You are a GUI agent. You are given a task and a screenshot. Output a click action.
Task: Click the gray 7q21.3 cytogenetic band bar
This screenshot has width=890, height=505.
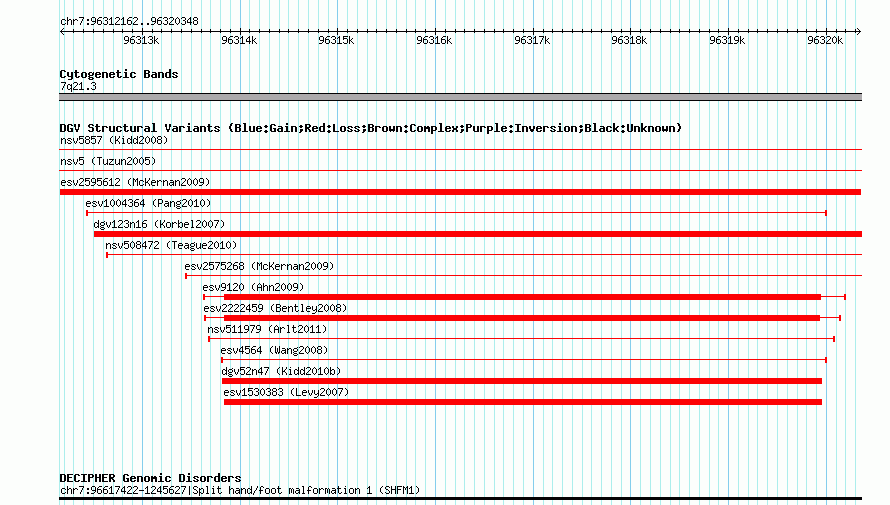[460, 97]
